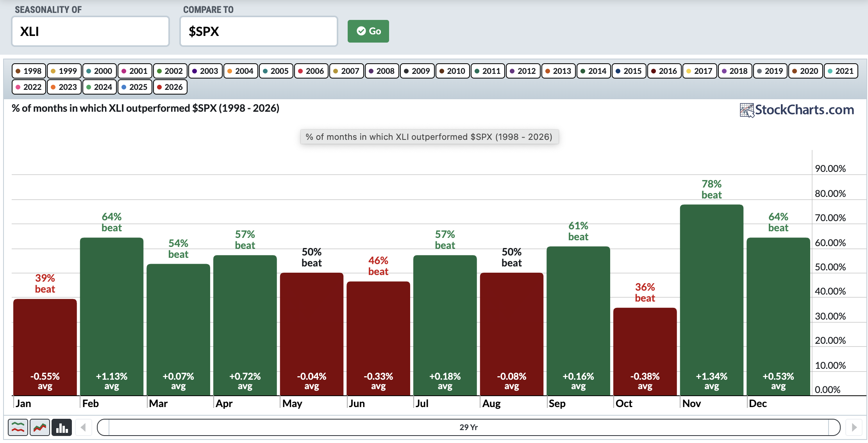Grab the left handle of the year range slider
The height and width of the screenshot is (443, 868).
(x=104, y=427)
